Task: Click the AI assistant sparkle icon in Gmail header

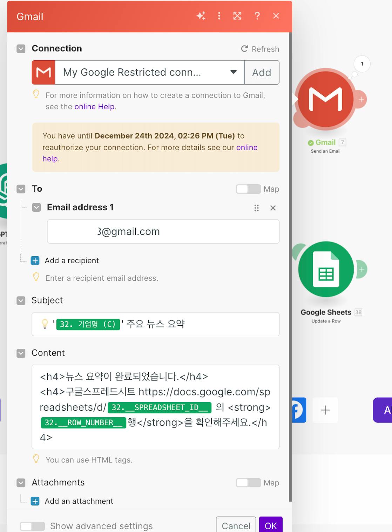Action: tap(201, 16)
